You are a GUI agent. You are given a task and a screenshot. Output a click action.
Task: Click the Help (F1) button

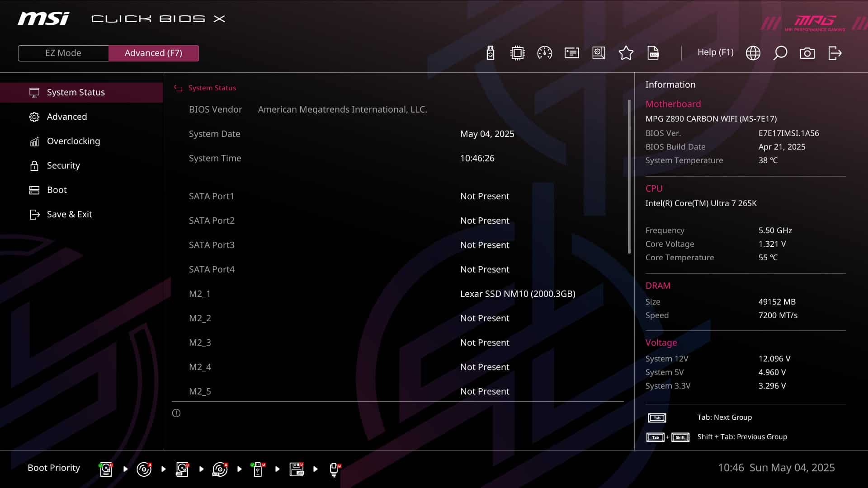(715, 52)
